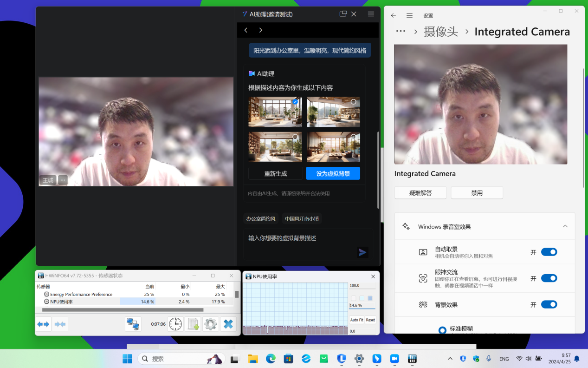Select the top-right generated background thumbnail

click(x=333, y=112)
